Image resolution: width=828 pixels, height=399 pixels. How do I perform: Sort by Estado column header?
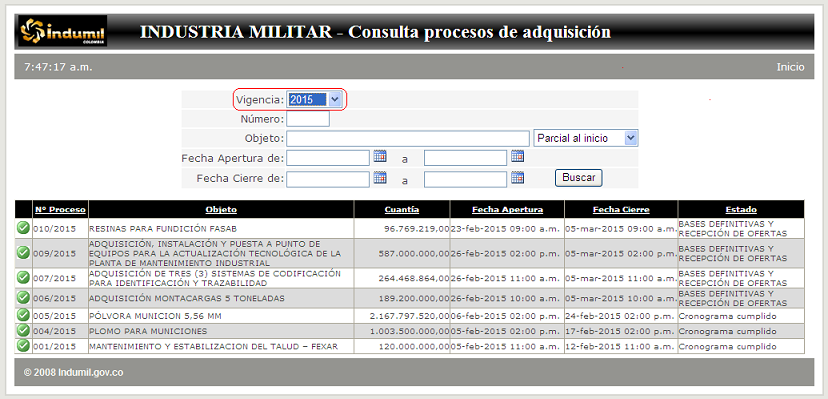click(x=741, y=210)
